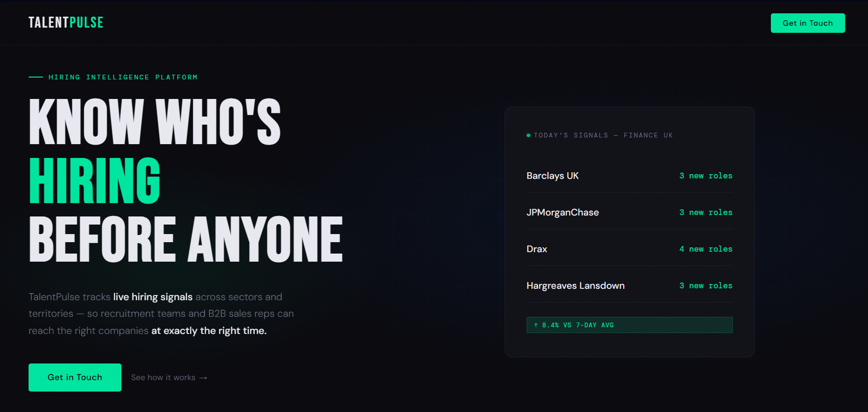Open the See how it works link
Viewport: 868px width, 412px height.
tap(169, 377)
